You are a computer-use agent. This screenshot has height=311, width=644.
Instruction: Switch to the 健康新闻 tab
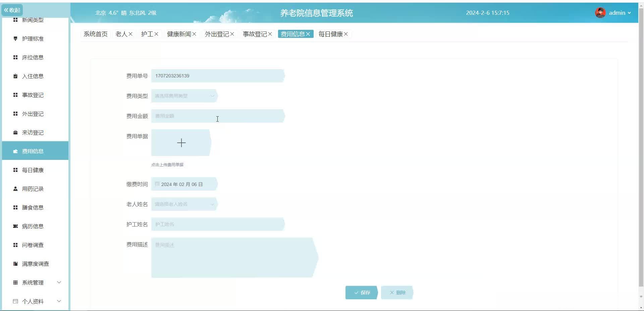(x=179, y=34)
